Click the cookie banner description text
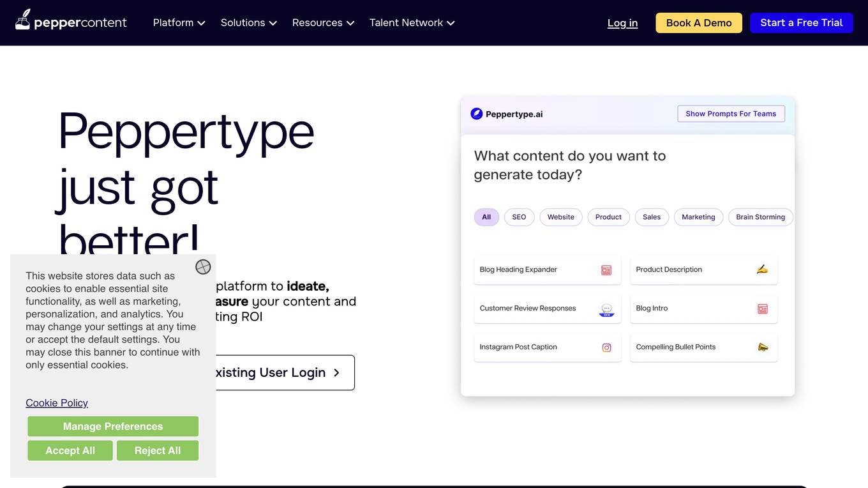This screenshot has width=868, height=488. (113, 320)
